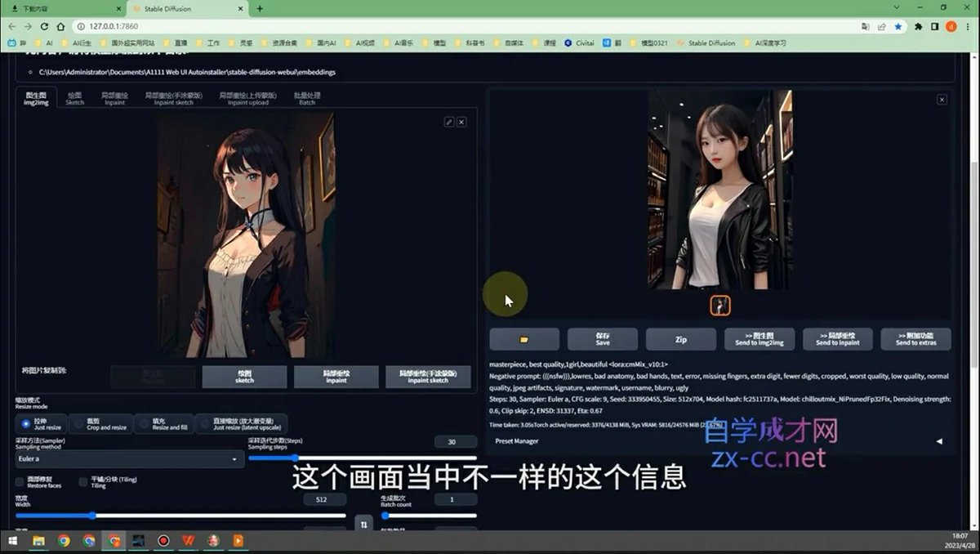Enable Restore faces checkbox
Screen dimensions: 980x554
[x=21, y=482]
